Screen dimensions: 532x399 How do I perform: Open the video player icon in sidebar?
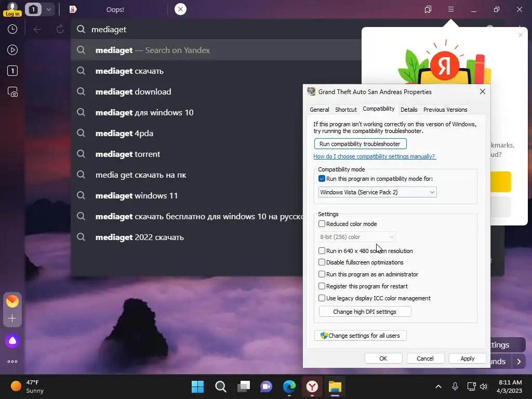pos(12,50)
